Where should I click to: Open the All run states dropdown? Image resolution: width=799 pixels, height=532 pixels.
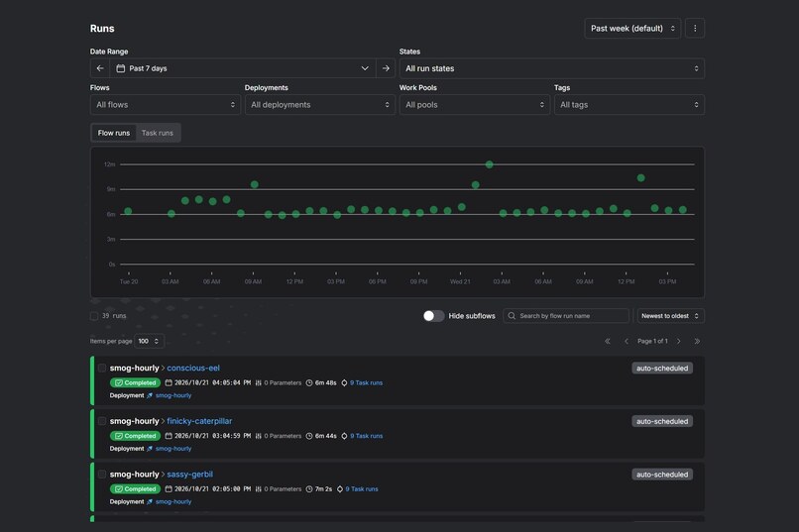552,68
